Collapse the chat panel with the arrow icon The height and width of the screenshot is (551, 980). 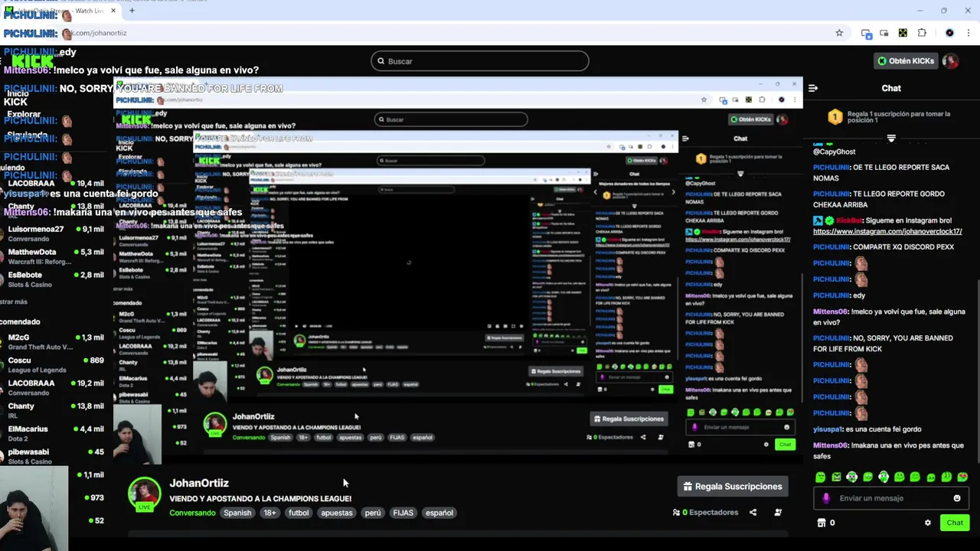coord(813,88)
